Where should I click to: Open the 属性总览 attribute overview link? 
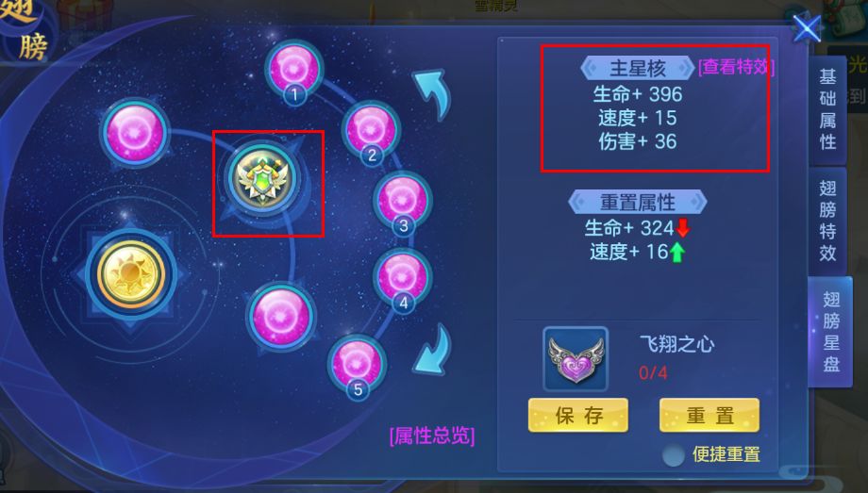coord(432,436)
